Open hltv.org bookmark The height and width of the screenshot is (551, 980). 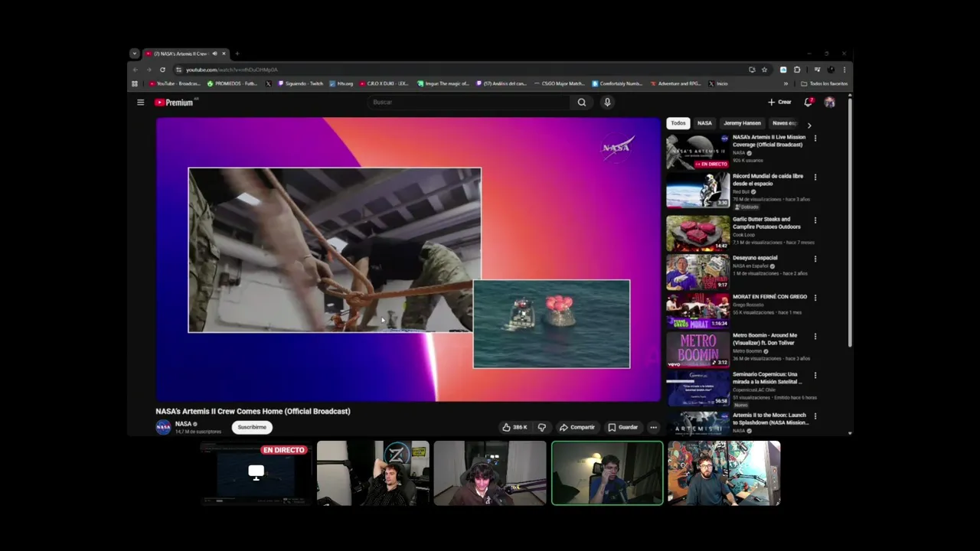click(x=341, y=83)
